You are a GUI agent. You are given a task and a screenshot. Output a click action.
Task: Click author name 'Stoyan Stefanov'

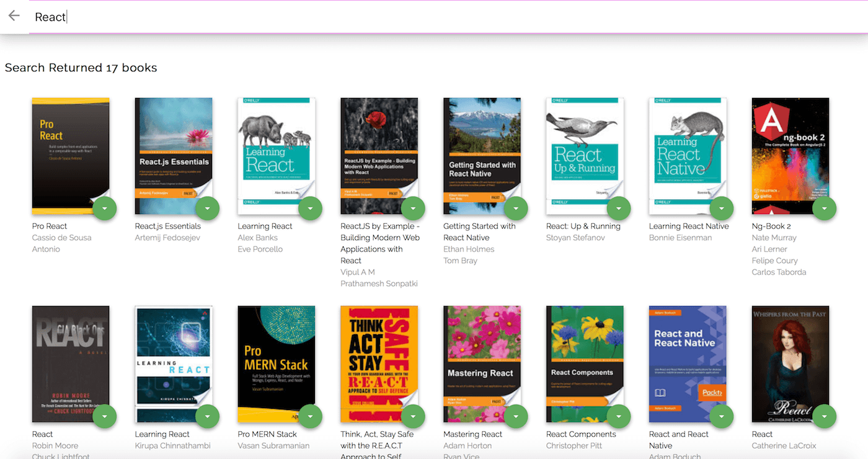[575, 238]
